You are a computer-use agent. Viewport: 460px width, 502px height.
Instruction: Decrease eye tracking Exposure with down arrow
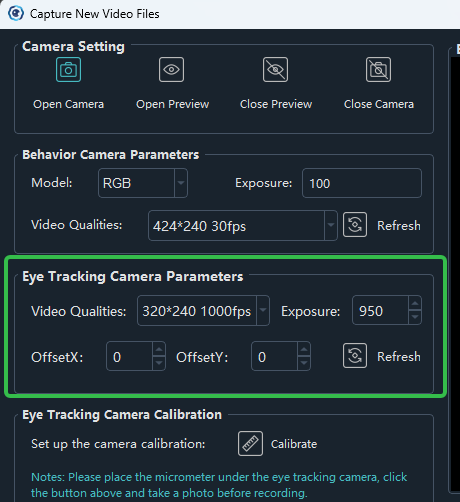(x=415, y=317)
